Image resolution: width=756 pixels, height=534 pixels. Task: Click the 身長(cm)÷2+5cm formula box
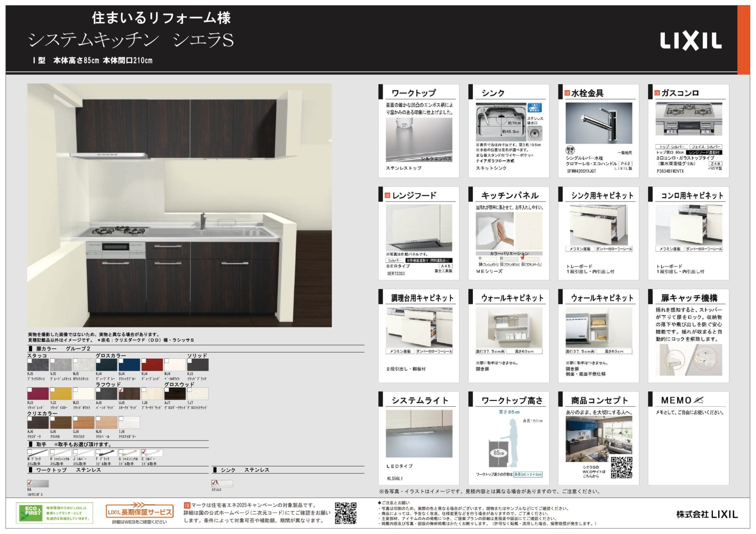click(x=528, y=474)
